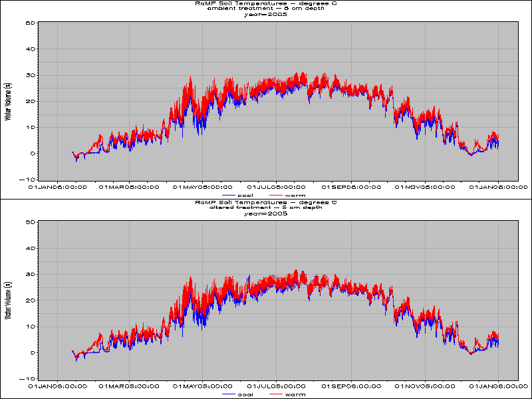Click the 01JAN06 x-axis tick label on top chart

click(x=498, y=187)
